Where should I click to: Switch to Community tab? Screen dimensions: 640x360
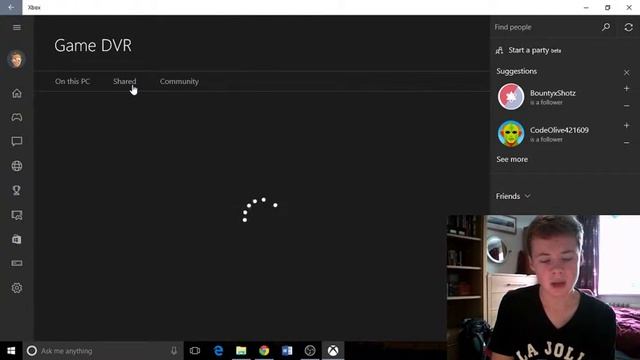click(x=179, y=81)
